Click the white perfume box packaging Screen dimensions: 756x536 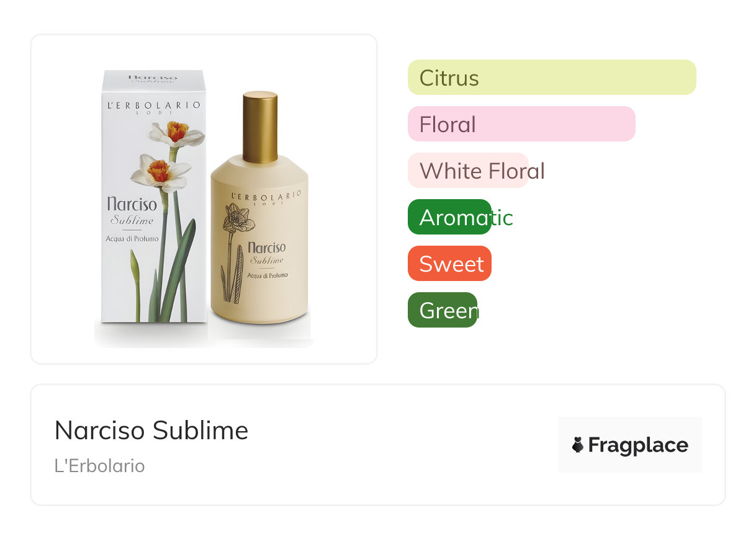click(153, 199)
